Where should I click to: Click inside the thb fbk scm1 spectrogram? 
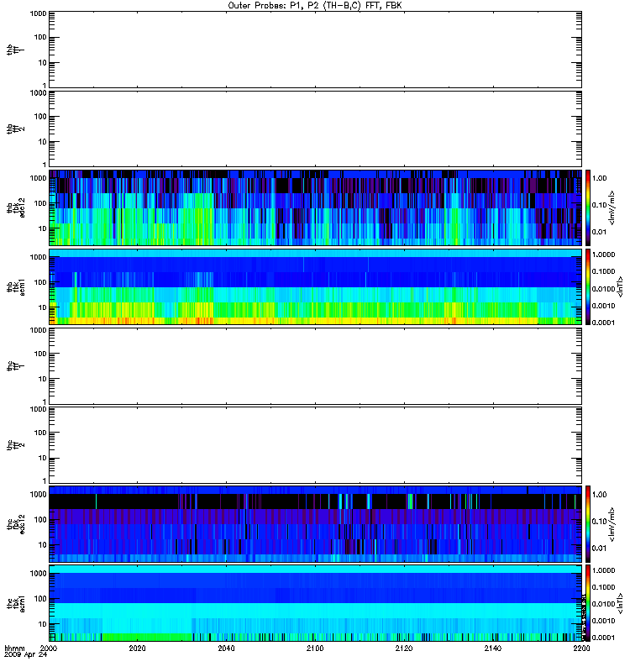tap(315, 286)
